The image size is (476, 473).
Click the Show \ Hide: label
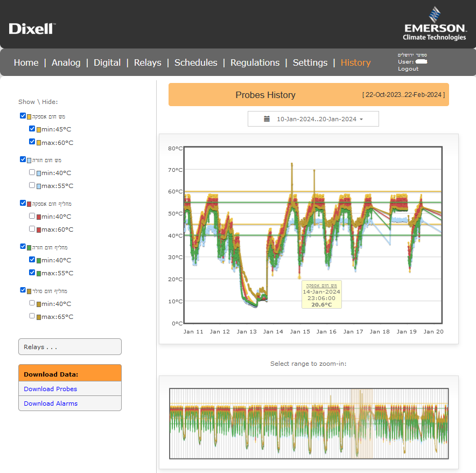tap(38, 102)
